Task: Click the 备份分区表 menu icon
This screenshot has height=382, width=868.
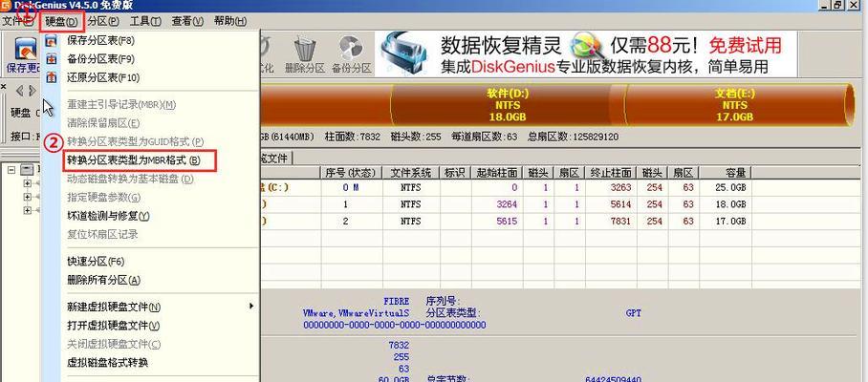Action: 52,58
